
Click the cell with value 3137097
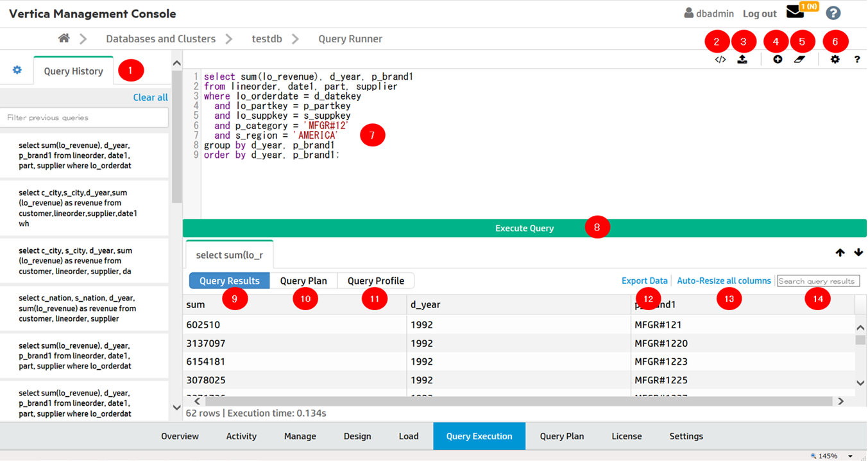[294, 343]
